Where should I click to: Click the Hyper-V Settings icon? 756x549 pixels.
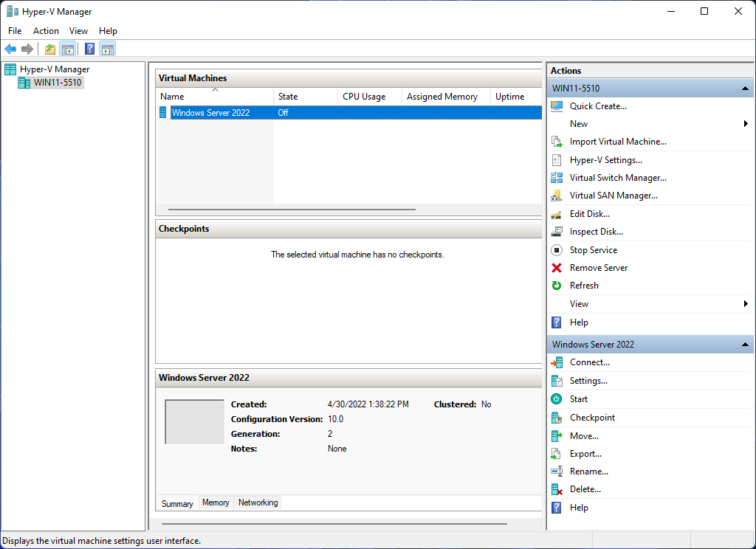pos(557,160)
